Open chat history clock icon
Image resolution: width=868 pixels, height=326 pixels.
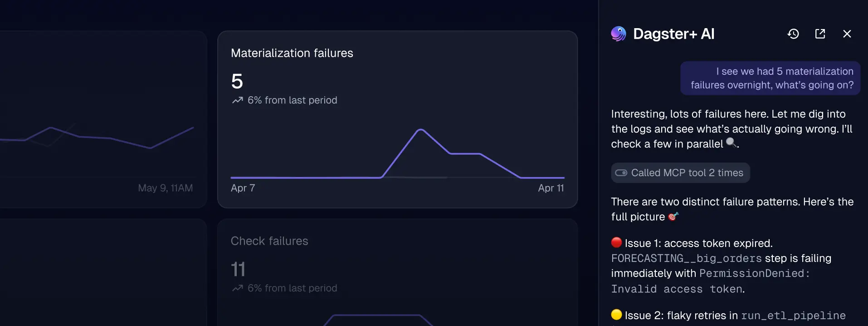point(793,34)
